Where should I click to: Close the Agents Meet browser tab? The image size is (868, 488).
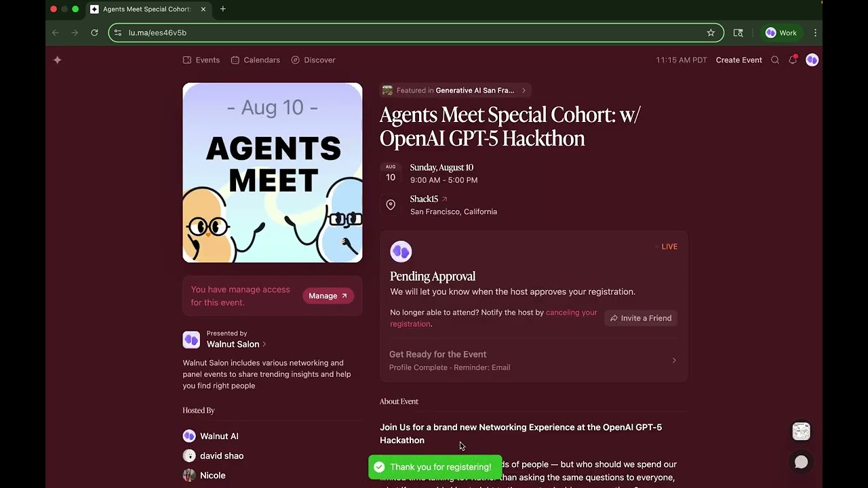[x=203, y=9]
